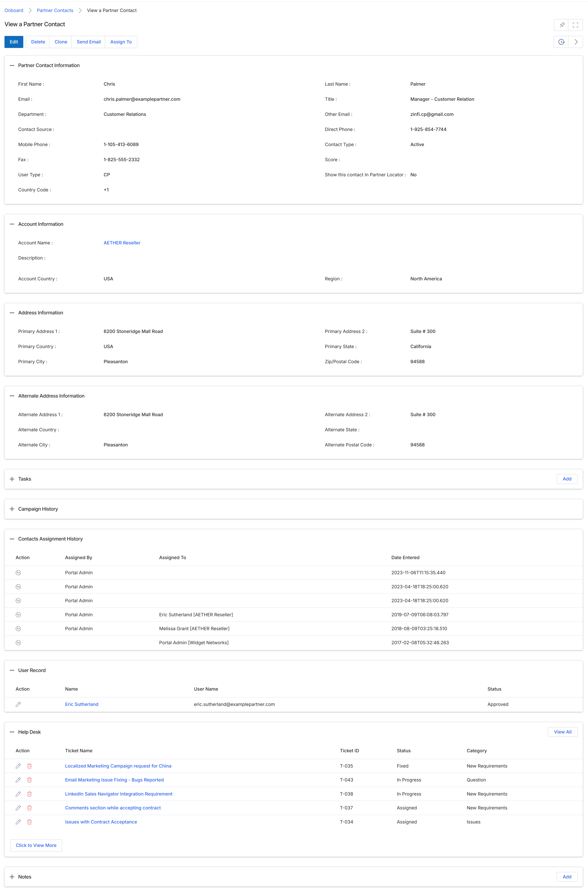
Task: Clone this partner contact
Action: coord(61,42)
